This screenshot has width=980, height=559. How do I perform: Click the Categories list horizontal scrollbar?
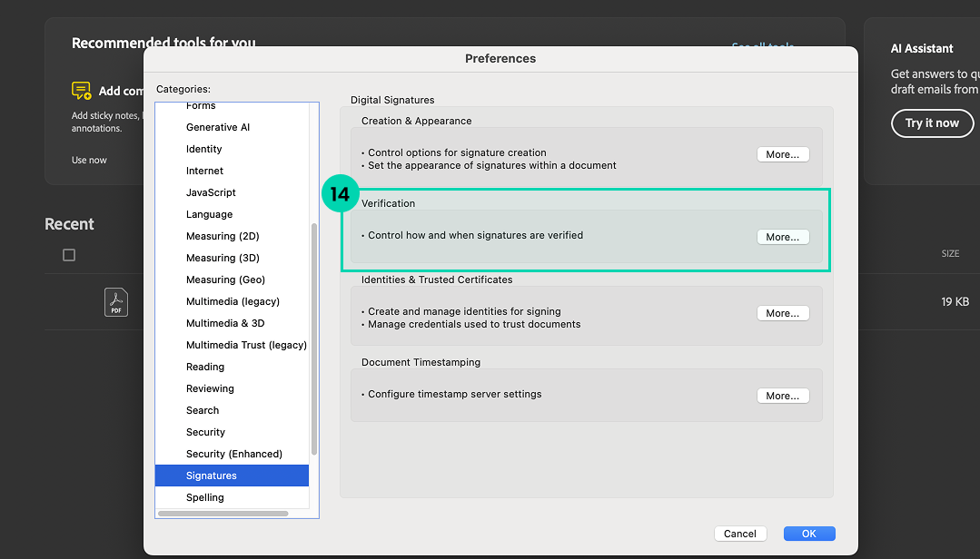tap(223, 514)
